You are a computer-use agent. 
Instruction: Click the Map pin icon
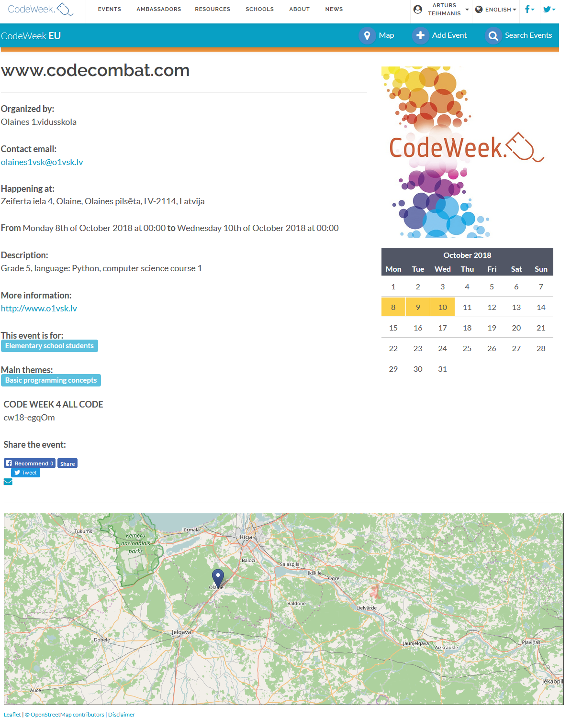click(x=367, y=35)
